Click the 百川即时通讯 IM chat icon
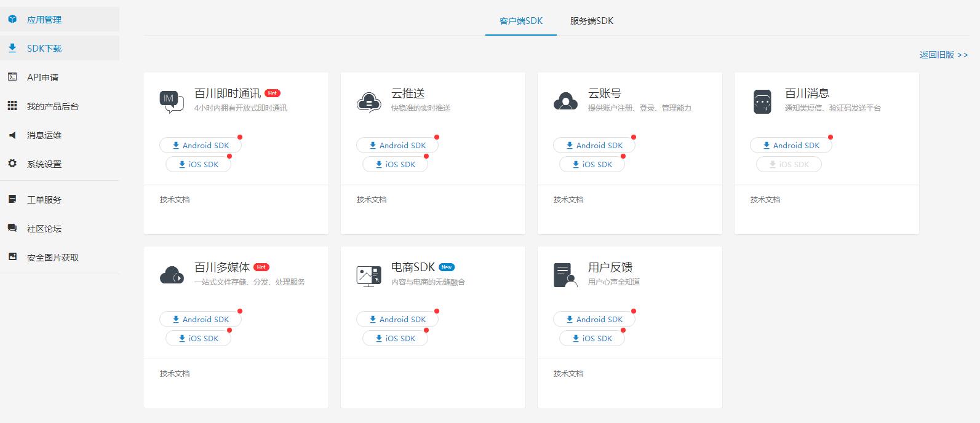 [172, 101]
